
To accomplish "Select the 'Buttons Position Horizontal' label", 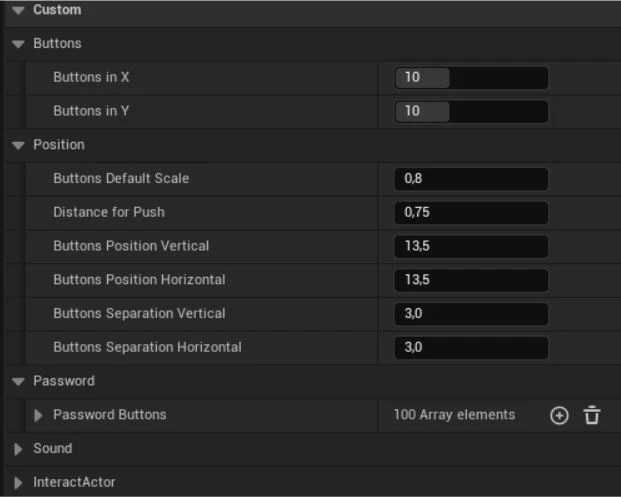I will point(139,280).
